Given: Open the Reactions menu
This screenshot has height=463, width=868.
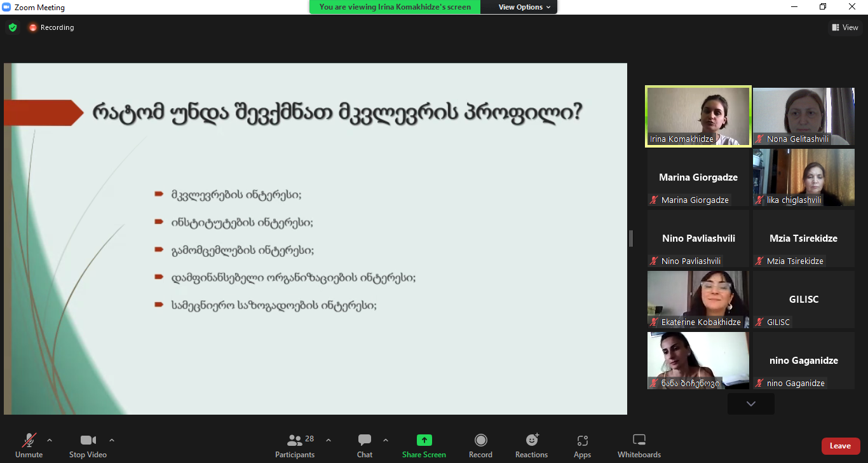Looking at the screenshot, I should coord(532,445).
